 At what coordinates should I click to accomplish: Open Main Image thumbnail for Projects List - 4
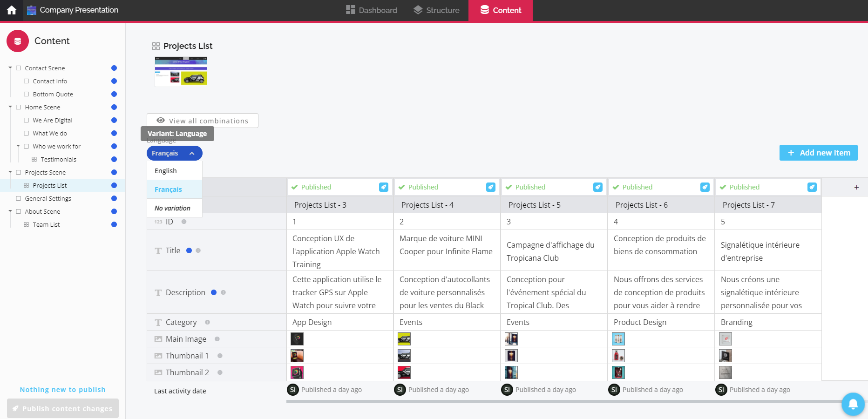(x=404, y=339)
